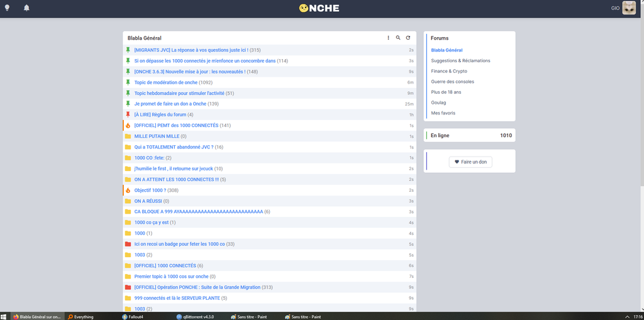The height and width of the screenshot is (320, 644).
Task: Click the fire icon beside Objectif 1000 ?
Action: [x=128, y=190]
